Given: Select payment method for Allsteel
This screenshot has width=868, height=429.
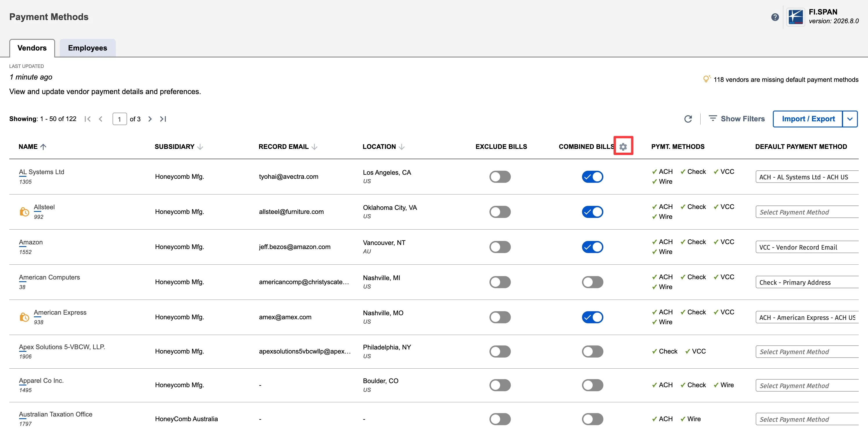Looking at the screenshot, I should [807, 212].
